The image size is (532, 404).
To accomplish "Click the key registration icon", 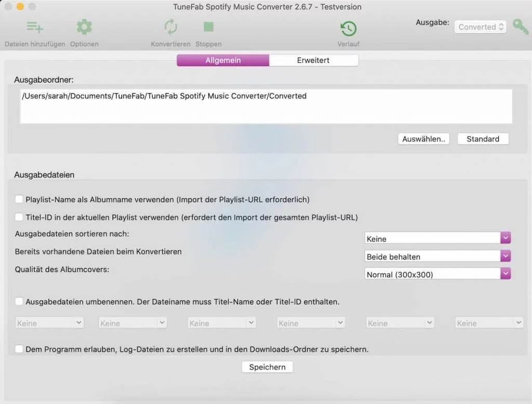I will (520, 26).
